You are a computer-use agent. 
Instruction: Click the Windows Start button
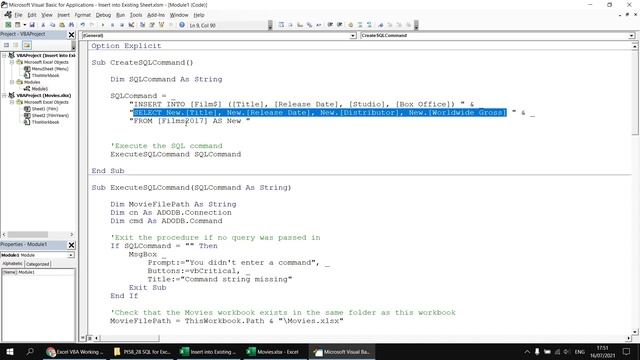click(x=10, y=352)
